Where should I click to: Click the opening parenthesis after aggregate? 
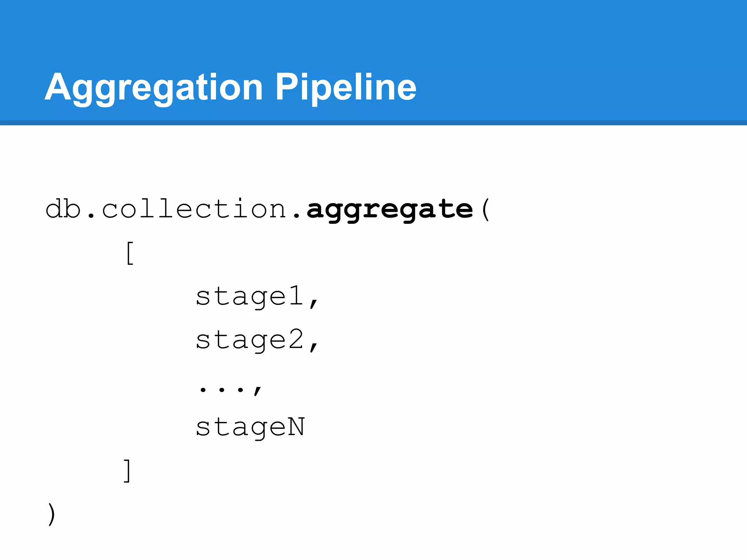click(485, 210)
